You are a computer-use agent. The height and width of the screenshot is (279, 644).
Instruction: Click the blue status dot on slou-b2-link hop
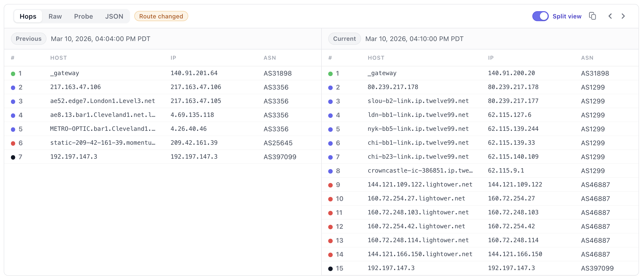coord(330,101)
